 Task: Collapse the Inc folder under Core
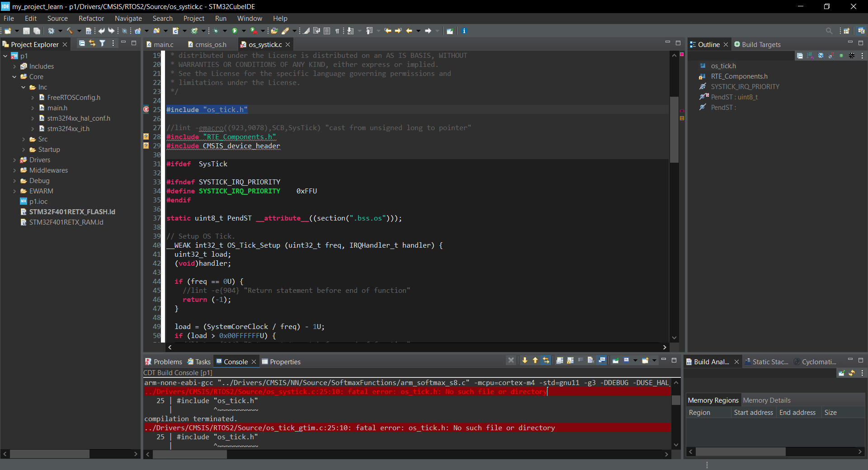pos(24,87)
